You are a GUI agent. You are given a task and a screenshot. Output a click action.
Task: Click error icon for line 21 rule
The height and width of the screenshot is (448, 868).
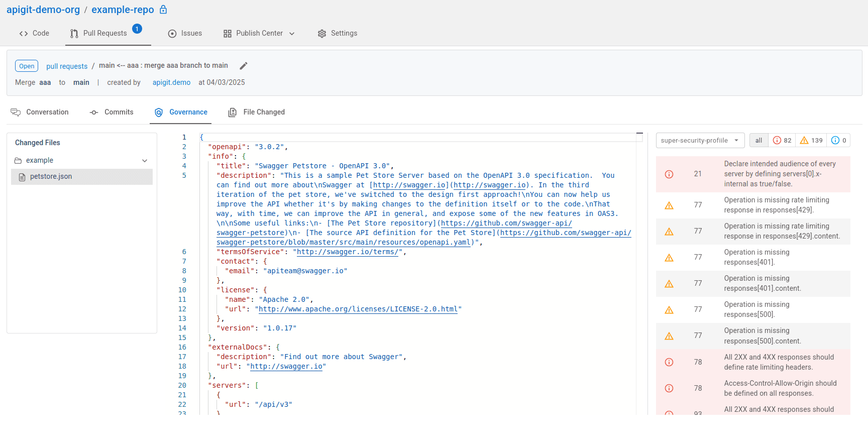click(669, 174)
